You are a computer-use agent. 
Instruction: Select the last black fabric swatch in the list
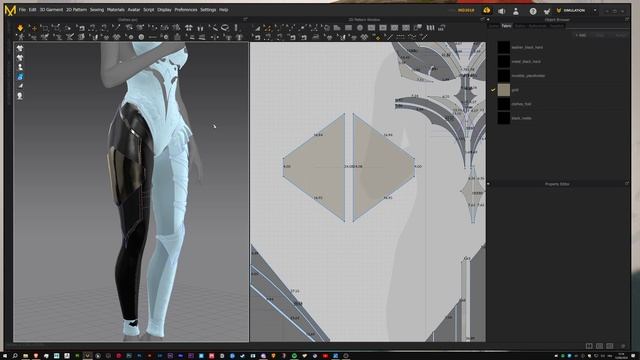tap(504, 118)
